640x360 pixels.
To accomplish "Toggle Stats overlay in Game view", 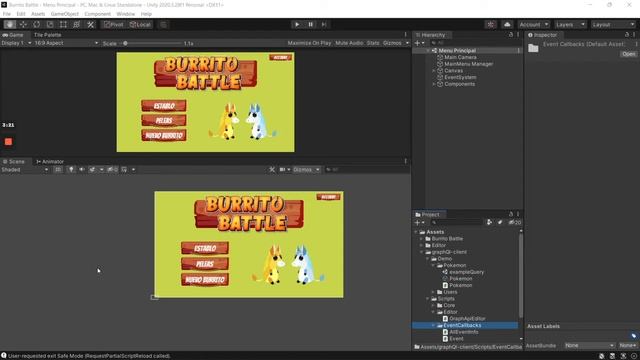I will coord(373,43).
